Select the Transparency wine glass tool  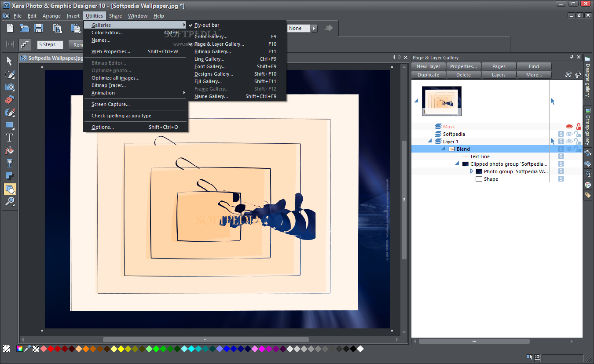9,164
